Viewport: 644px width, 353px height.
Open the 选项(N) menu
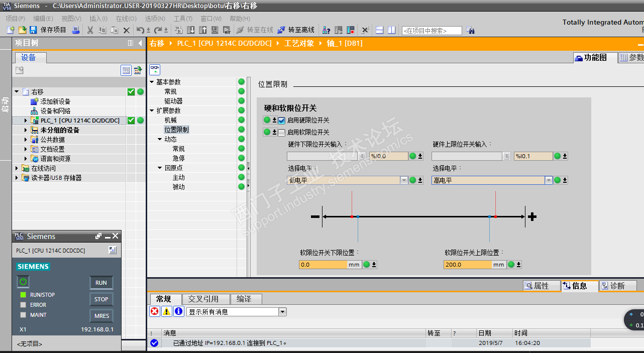[x=155, y=19]
